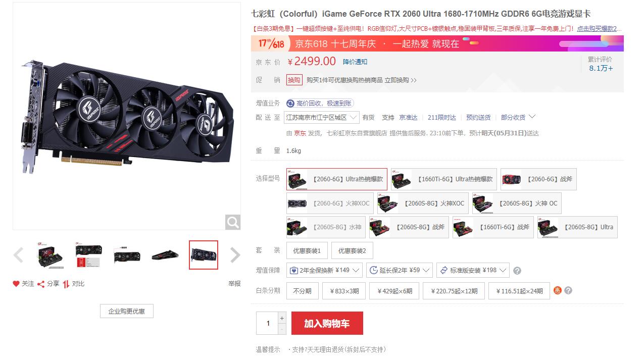Viewport: 644px width, 359px height.
Task: Select the last highlighted product thumbnail
Action: tap(204, 255)
